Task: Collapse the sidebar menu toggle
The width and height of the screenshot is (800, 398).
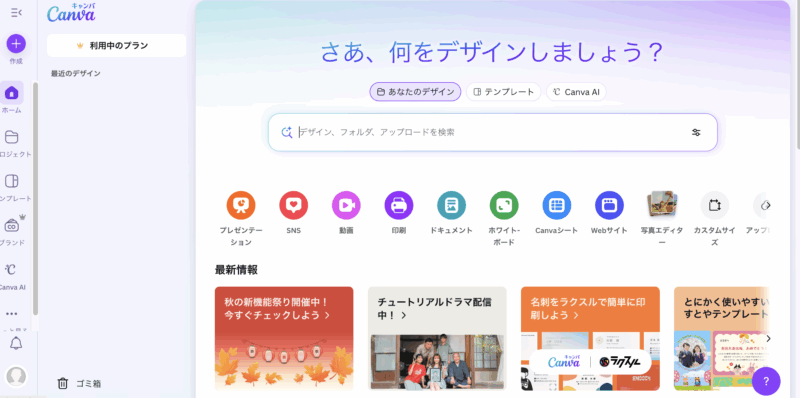Action: (16, 13)
